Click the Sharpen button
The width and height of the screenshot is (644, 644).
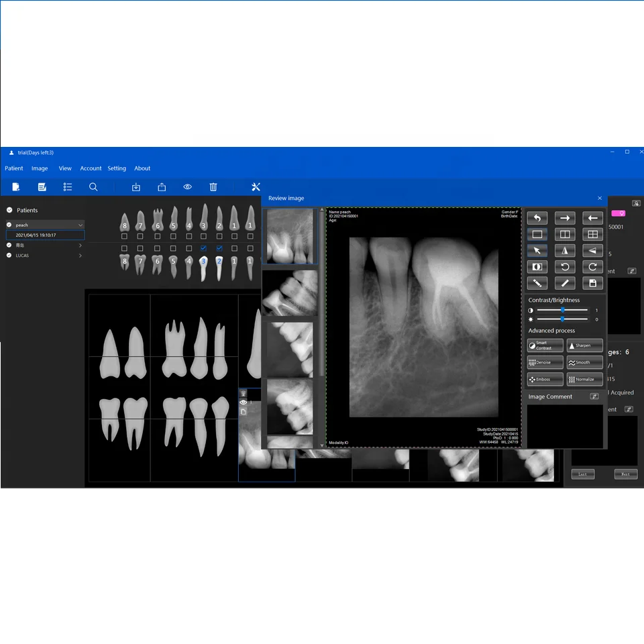tap(584, 345)
